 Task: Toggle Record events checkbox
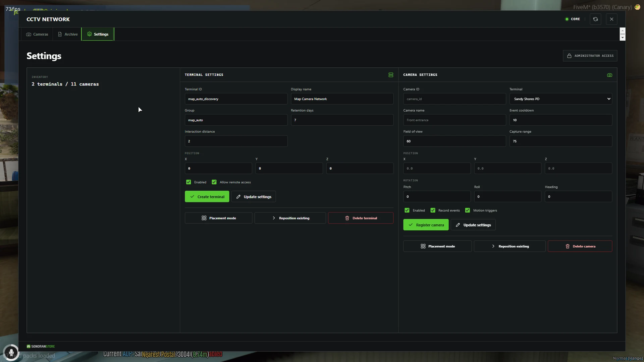tap(433, 210)
